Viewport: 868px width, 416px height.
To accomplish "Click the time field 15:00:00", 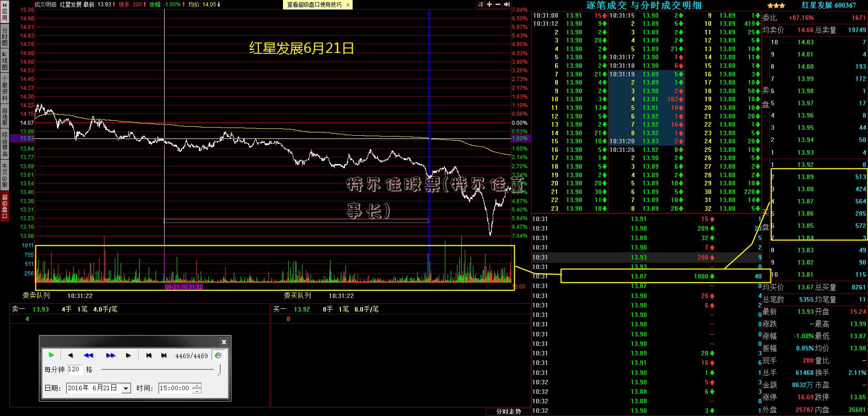I will click(x=175, y=388).
